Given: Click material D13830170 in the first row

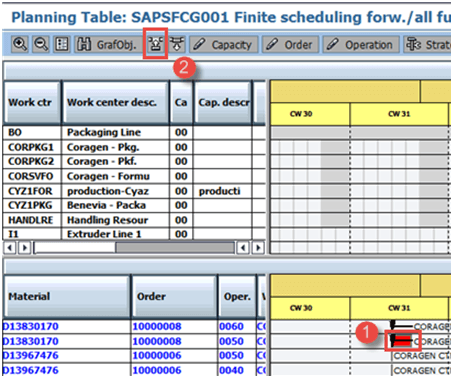Looking at the screenshot, I should click(x=31, y=326).
